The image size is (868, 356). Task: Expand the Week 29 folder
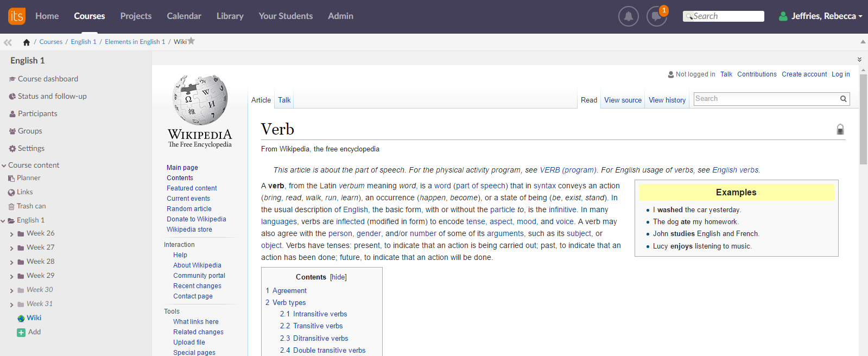(x=11, y=277)
